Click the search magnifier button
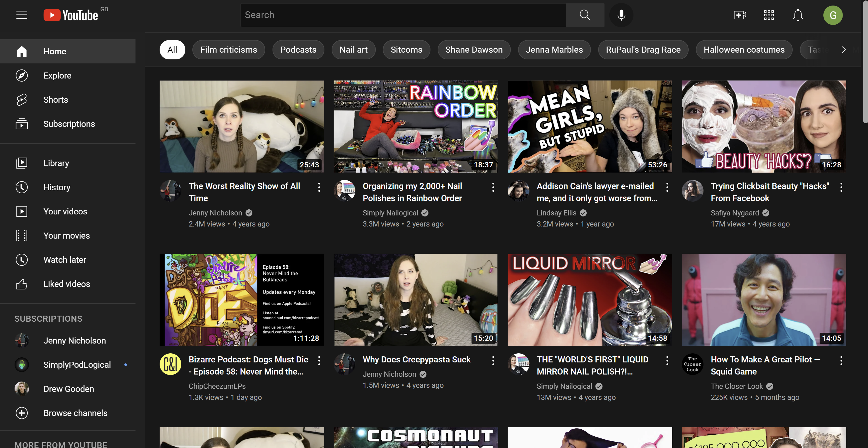The image size is (868, 448). coord(585,15)
